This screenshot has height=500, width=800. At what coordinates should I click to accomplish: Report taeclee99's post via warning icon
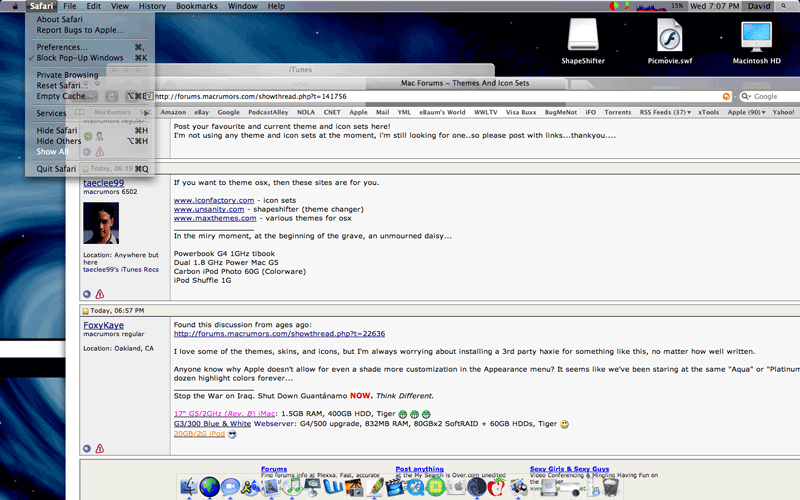tap(99, 294)
